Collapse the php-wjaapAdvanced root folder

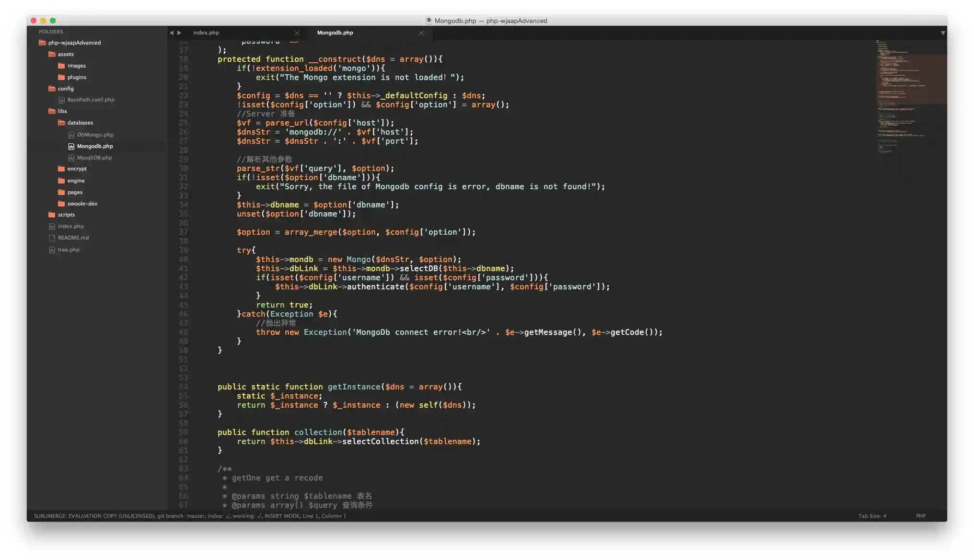42,43
